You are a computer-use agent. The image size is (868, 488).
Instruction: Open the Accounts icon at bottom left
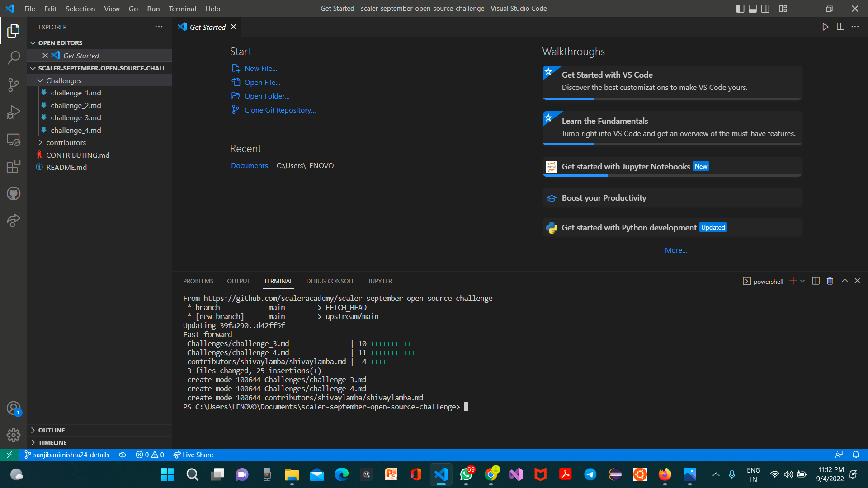click(14, 408)
